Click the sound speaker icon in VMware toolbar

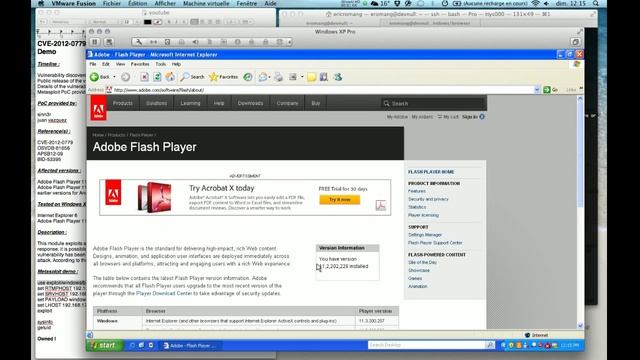pyautogui.click(x=196, y=42)
